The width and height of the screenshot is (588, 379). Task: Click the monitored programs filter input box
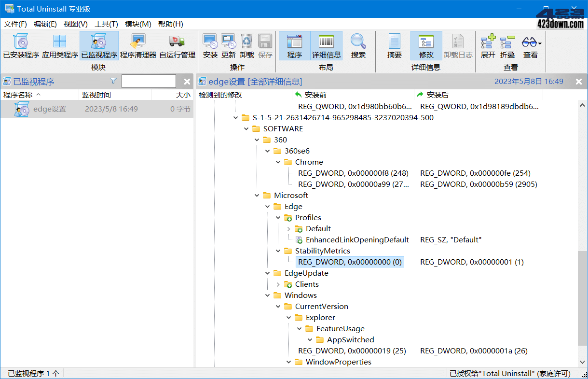pos(149,81)
